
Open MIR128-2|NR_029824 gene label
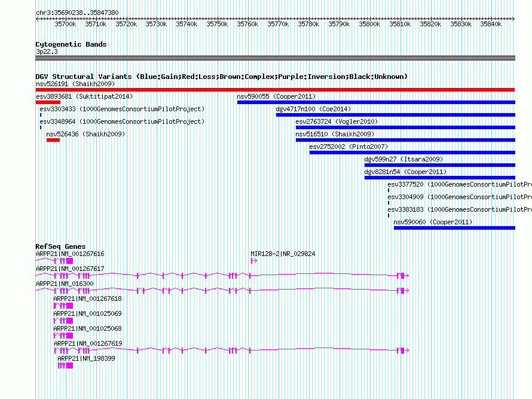[x=283, y=254]
